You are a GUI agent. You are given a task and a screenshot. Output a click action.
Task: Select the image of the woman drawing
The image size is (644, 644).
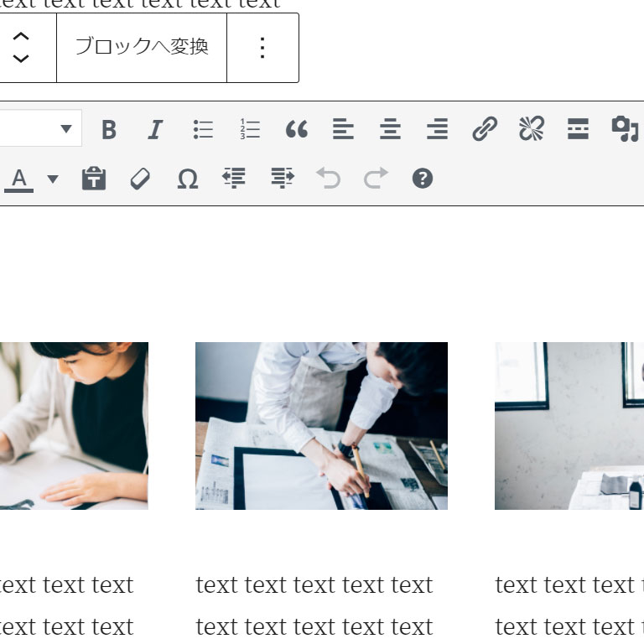point(74,426)
